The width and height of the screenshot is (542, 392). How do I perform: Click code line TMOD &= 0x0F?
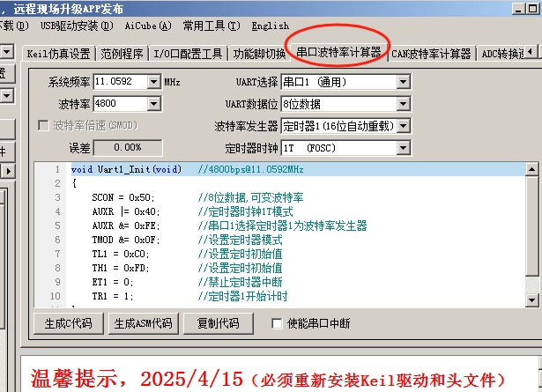(126, 240)
